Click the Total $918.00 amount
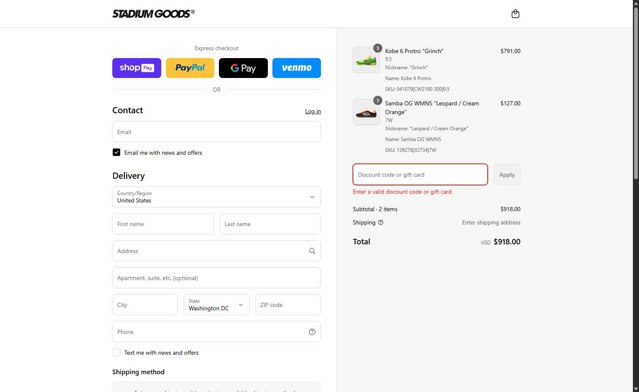The image size is (639, 392). 507,242
